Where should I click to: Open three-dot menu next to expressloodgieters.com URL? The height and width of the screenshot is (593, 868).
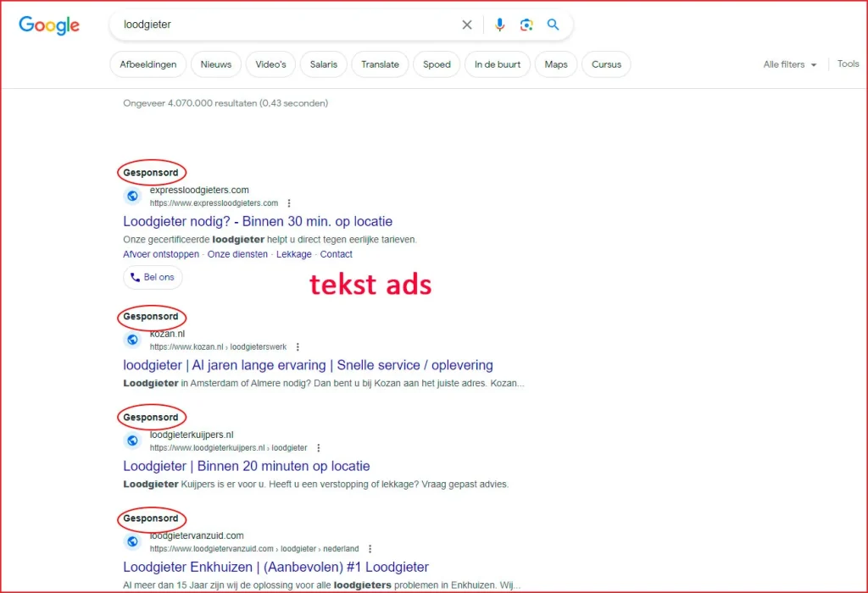click(289, 203)
